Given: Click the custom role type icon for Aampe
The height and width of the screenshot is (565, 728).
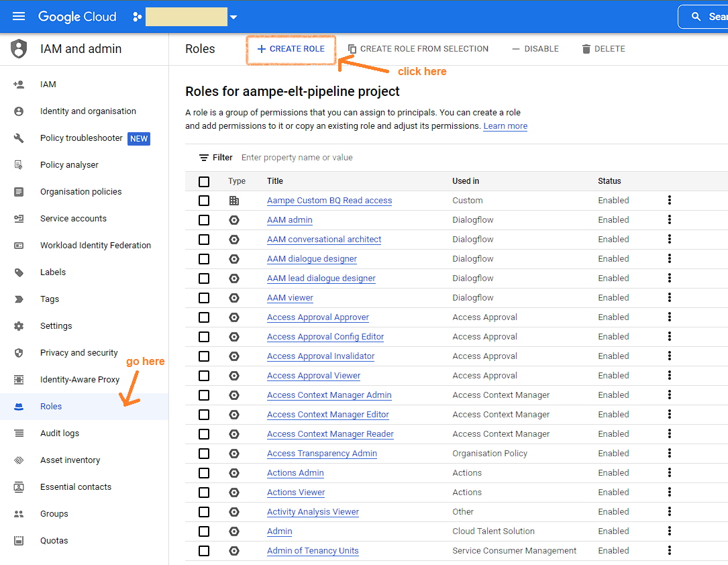Looking at the screenshot, I should click(x=234, y=201).
